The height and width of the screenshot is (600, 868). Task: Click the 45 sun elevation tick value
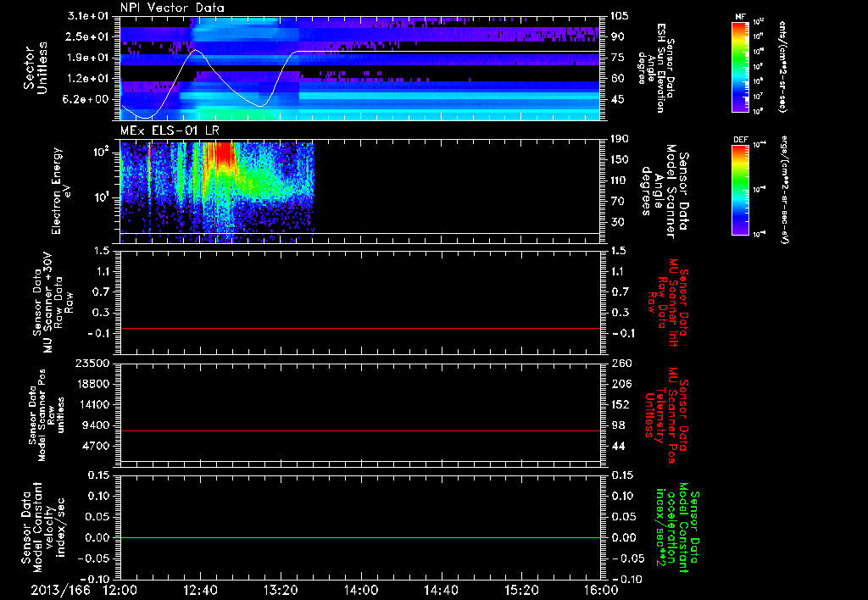point(618,99)
